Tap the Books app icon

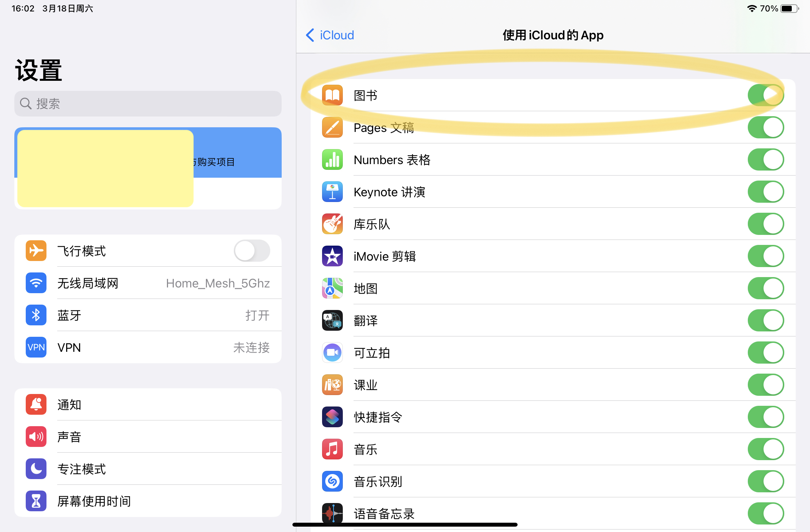coord(332,95)
